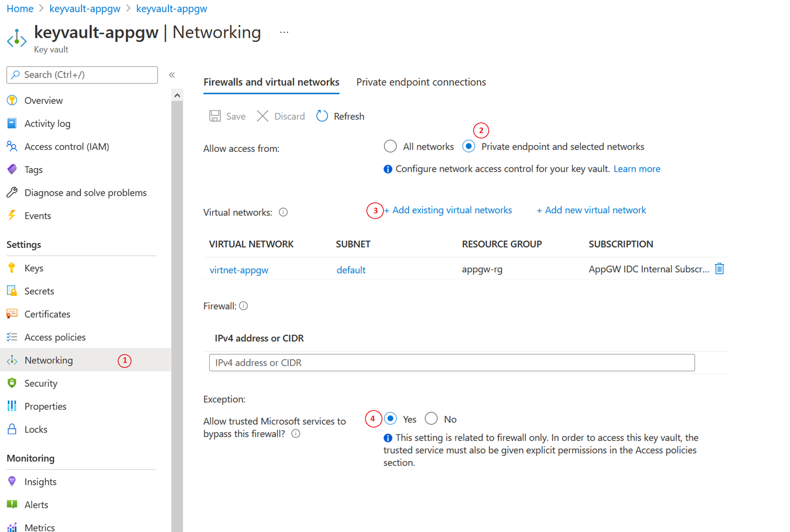Select All networks radio button

tap(390, 147)
